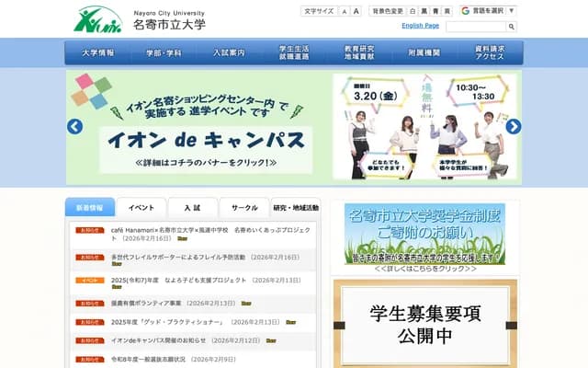Open the 多世代フレイルサポーター news item

(178, 258)
